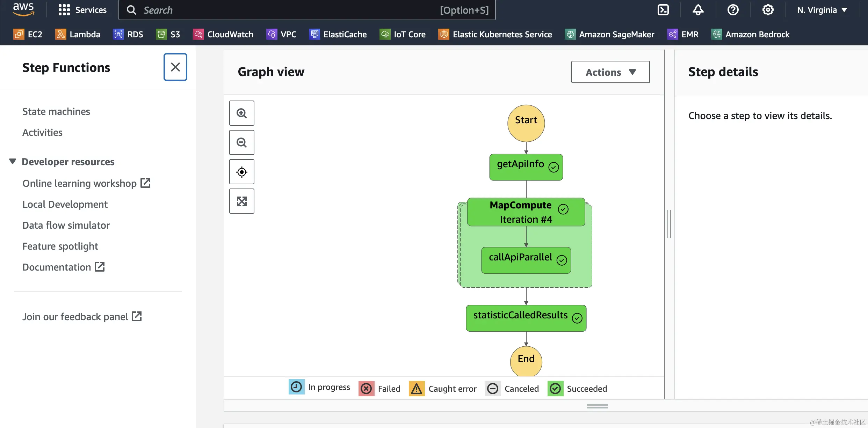This screenshot has width=868, height=428.
Task: Open the notifications bell
Action: click(x=698, y=10)
